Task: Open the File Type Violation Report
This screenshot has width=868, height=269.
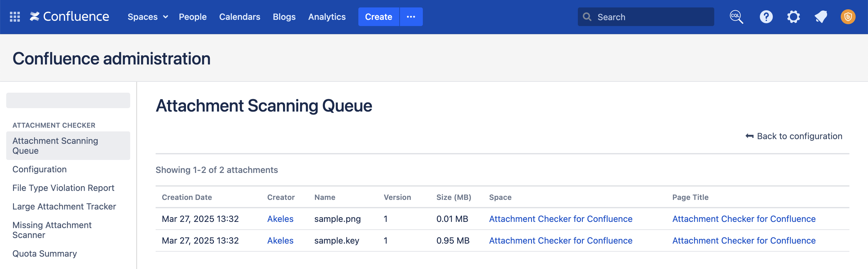Action: click(63, 188)
